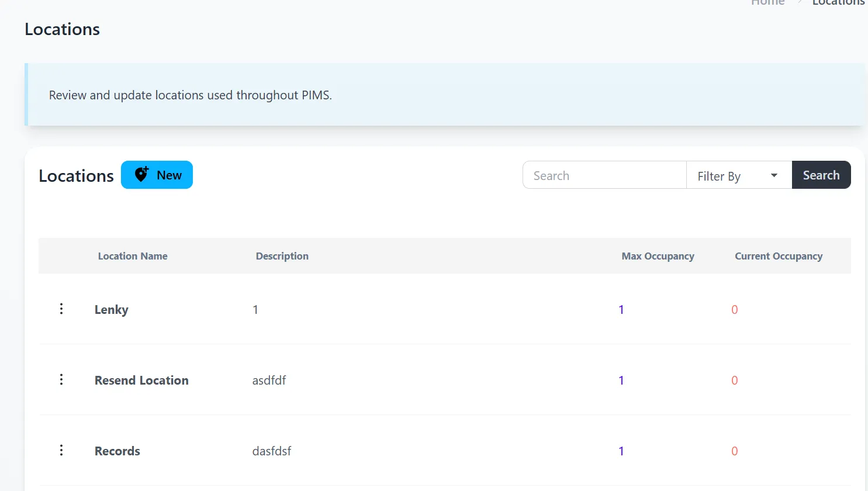
Task: Sort by Location Name column header
Action: point(133,256)
